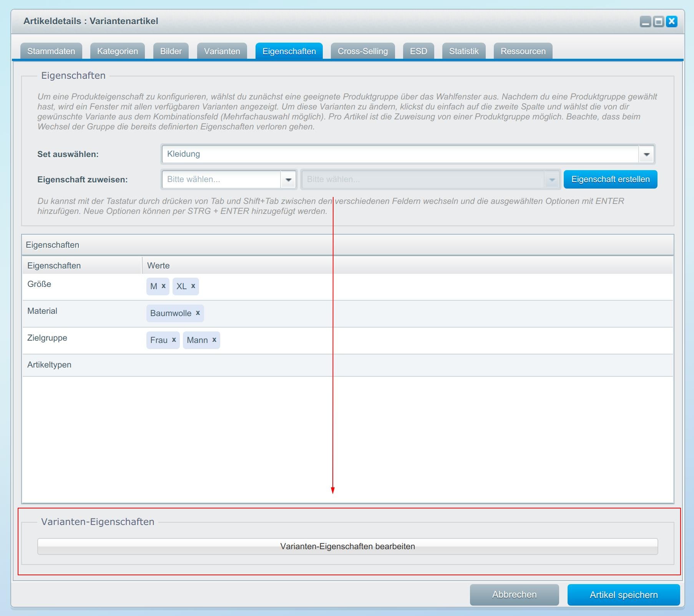Viewport: 694px width, 616px height.
Task: Click the Eigenschaften column header
Action: coord(82,265)
